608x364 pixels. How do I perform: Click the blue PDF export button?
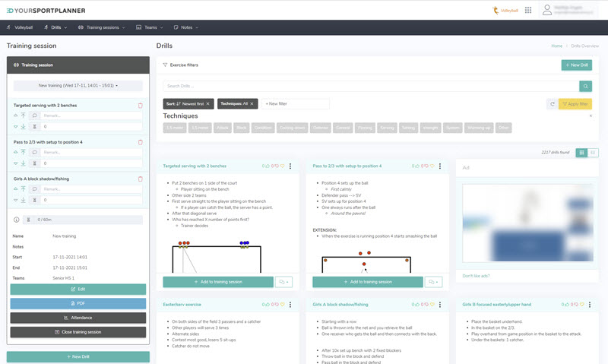pos(78,303)
